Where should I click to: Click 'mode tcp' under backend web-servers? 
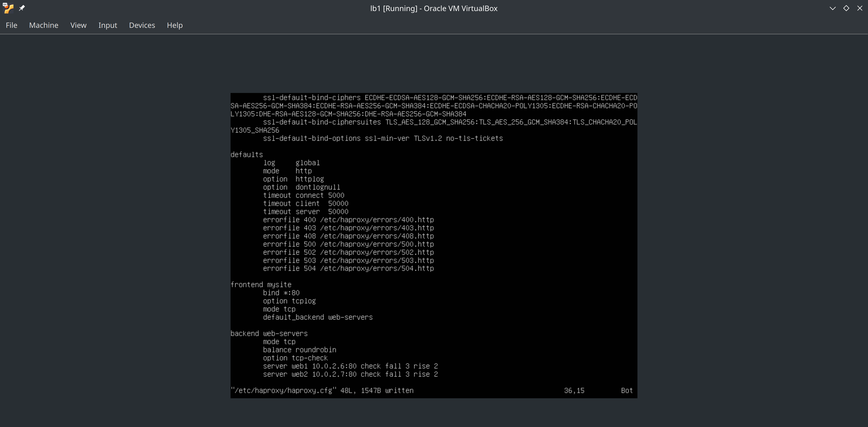(x=279, y=342)
